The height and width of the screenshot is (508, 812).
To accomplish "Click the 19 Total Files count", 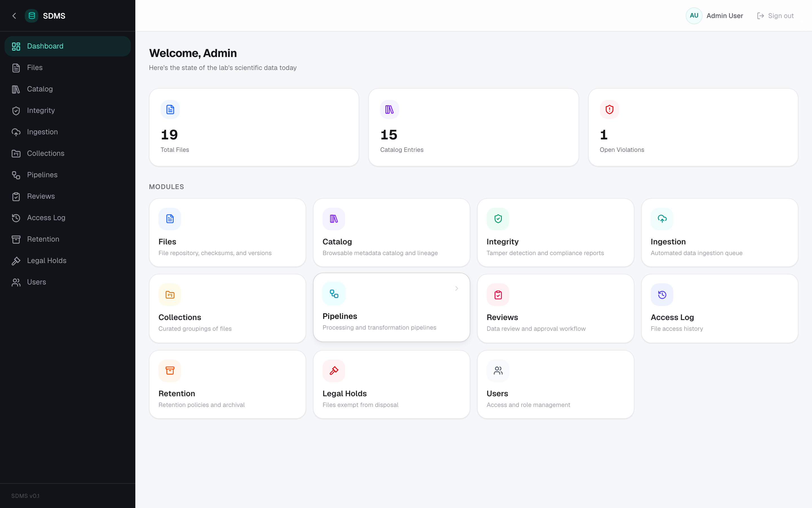I will (x=169, y=135).
